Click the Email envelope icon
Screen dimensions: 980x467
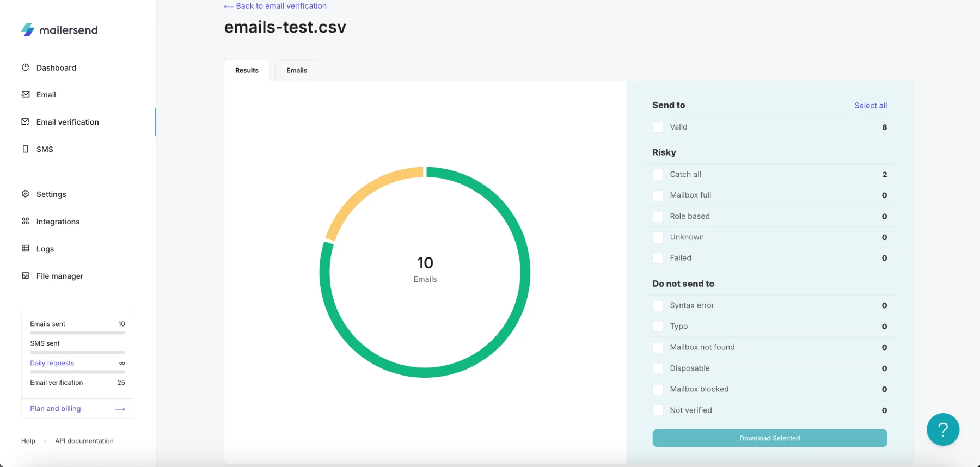[26, 95]
